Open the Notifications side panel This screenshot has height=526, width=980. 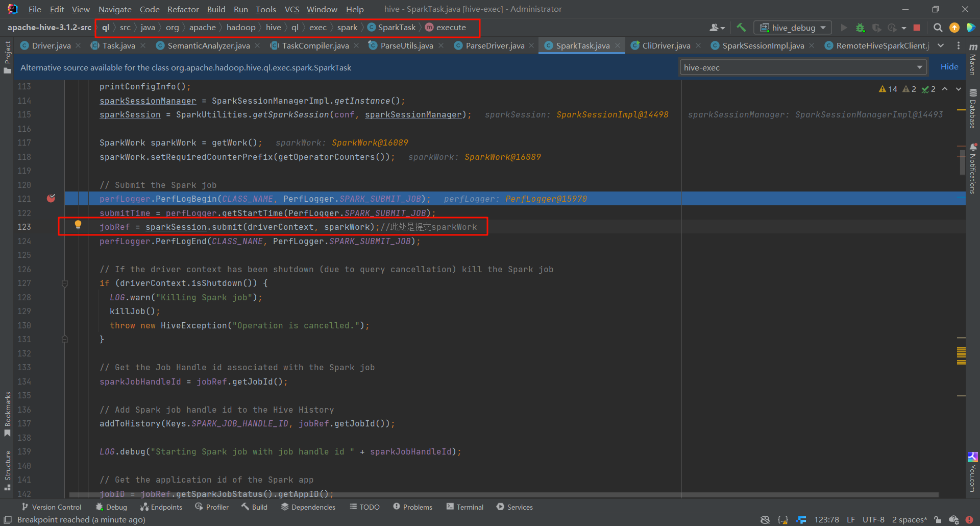(x=973, y=169)
